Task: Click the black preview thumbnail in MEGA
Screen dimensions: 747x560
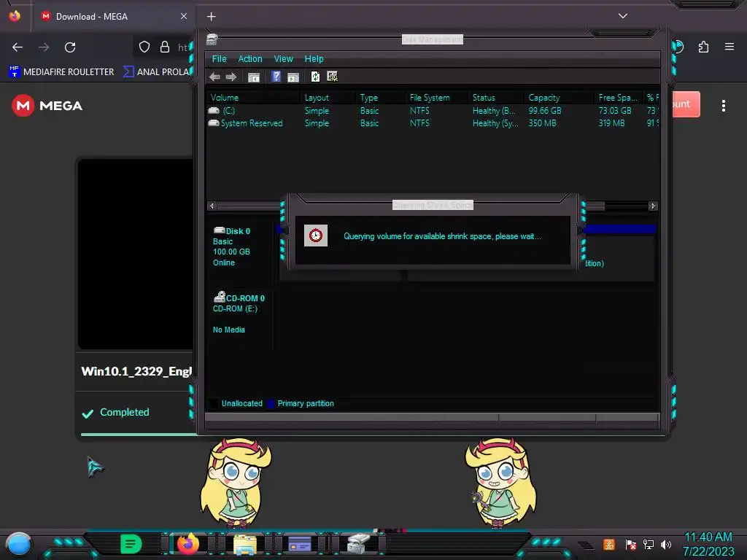Action: (x=136, y=254)
